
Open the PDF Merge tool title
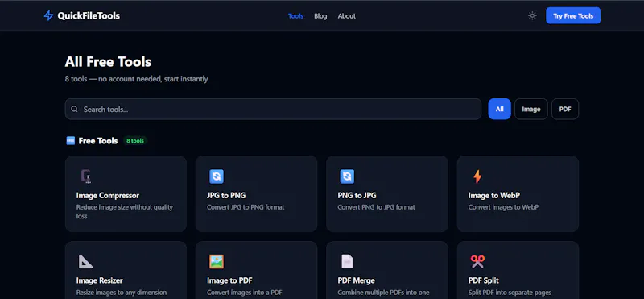tap(356, 280)
